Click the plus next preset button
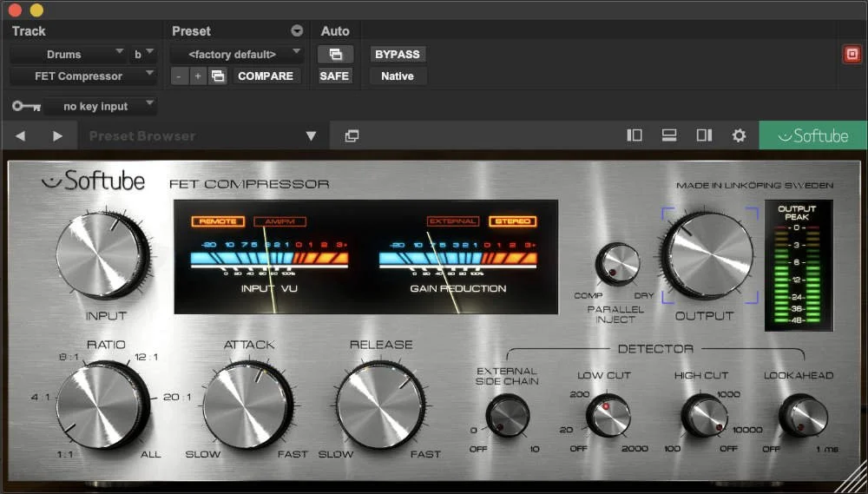Image resolution: width=868 pixels, height=494 pixels. 198,76
